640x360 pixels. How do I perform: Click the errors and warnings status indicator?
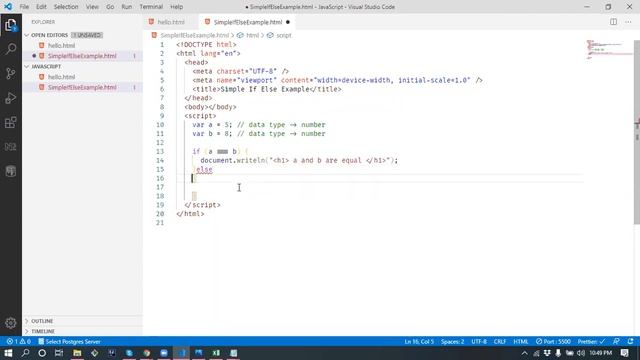tap(18, 342)
